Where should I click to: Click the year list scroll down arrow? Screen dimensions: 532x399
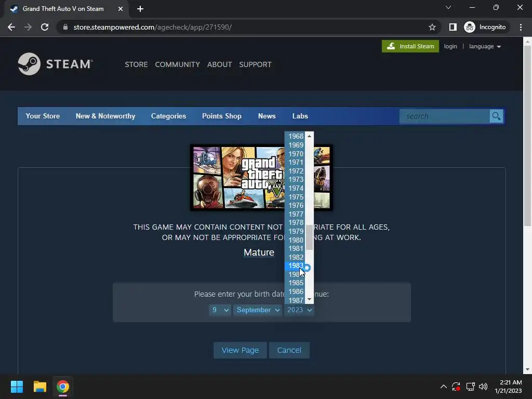pyautogui.click(x=309, y=299)
